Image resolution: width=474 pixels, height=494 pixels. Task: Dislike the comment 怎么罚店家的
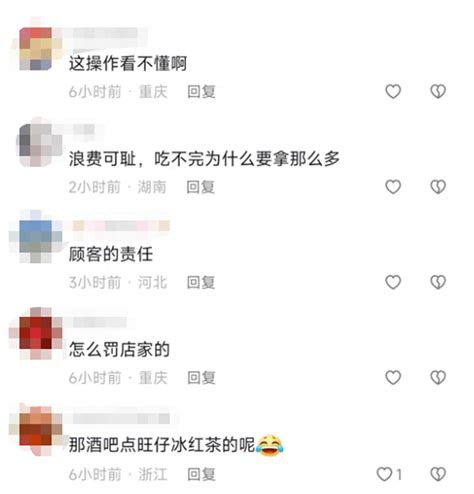click(x=438, y=378)
